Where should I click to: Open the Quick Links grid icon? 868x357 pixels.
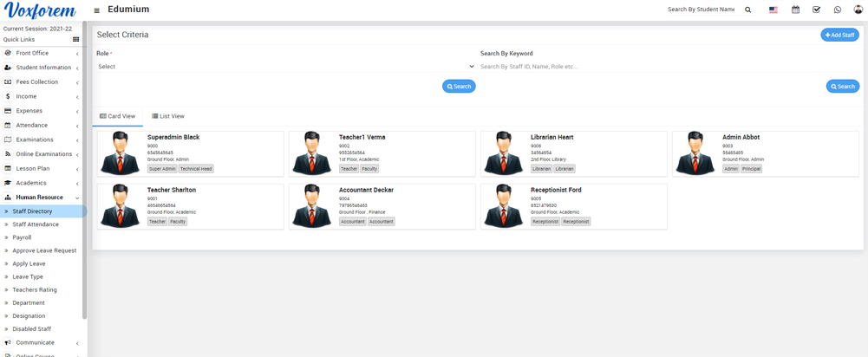coord(75,39)
